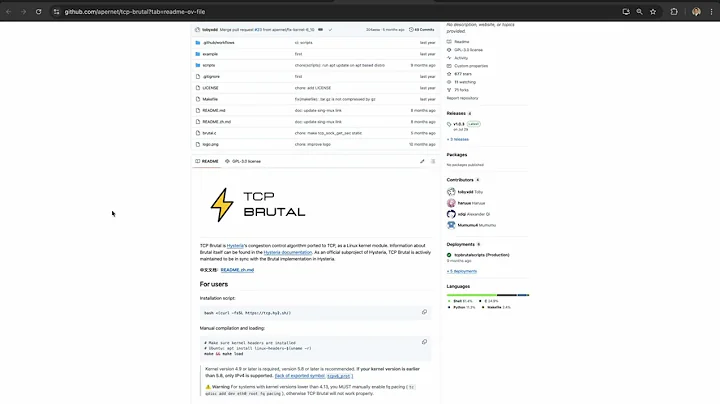The image size is (720, 404).
Task: Open the Chrome three-dot menu
Action: coord(711,11)
